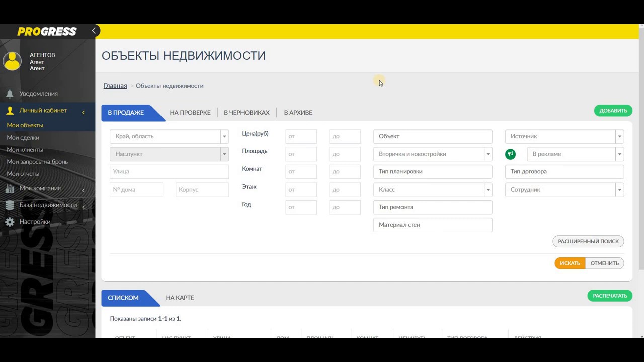Screen dimensions: 644x362
Task: Click the РАСШИРЕННЫЙ ПОИСК button
Action: click(x=588, y=241)
